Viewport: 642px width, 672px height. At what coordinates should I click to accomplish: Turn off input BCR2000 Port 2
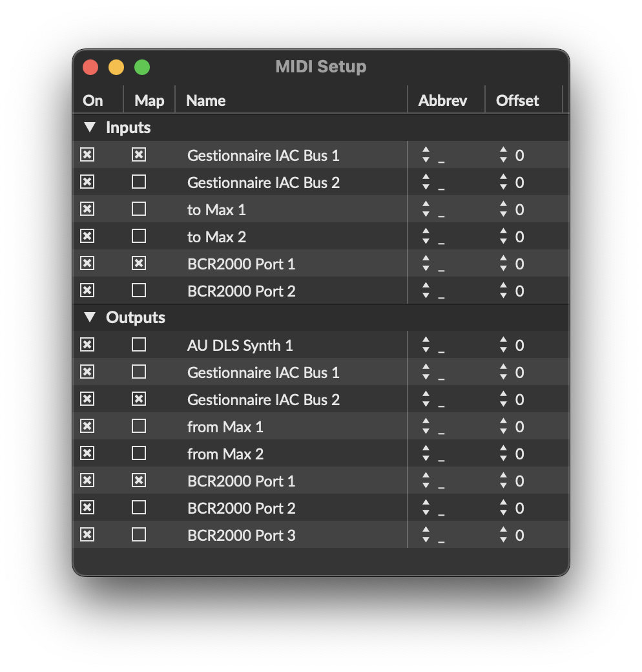[x=87, y=291]
